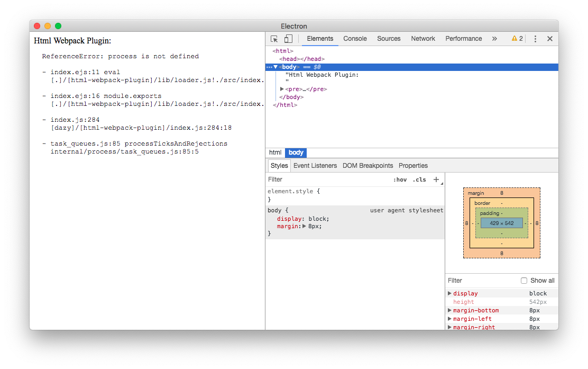588x369 pixels.
Task: Switch to the Console tab
Action: click(x=355, y=39)
